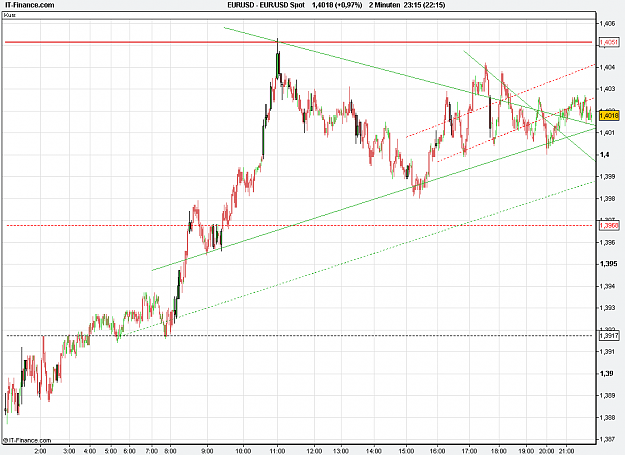Click the 13:00 time axis label

341,451
